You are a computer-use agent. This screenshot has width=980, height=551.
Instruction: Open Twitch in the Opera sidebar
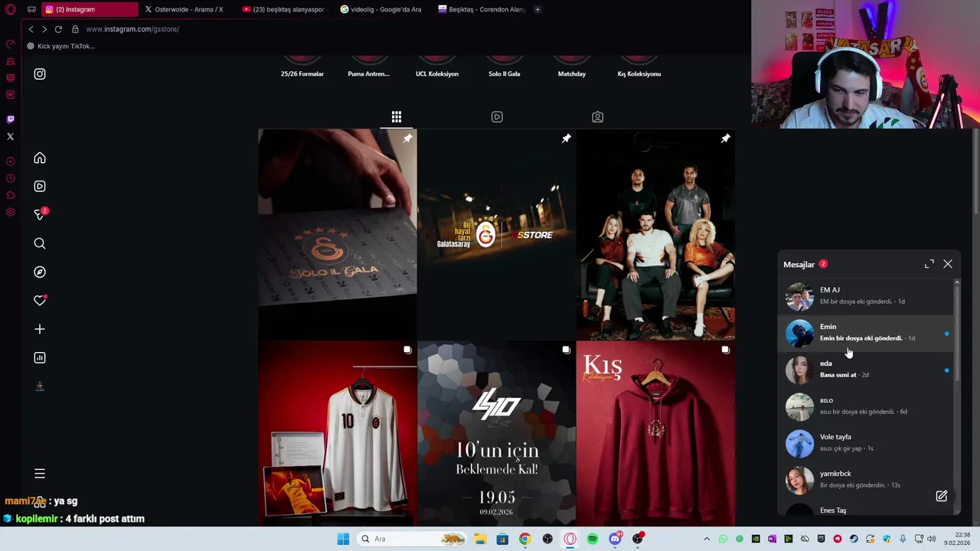click(x=11, y=119)
